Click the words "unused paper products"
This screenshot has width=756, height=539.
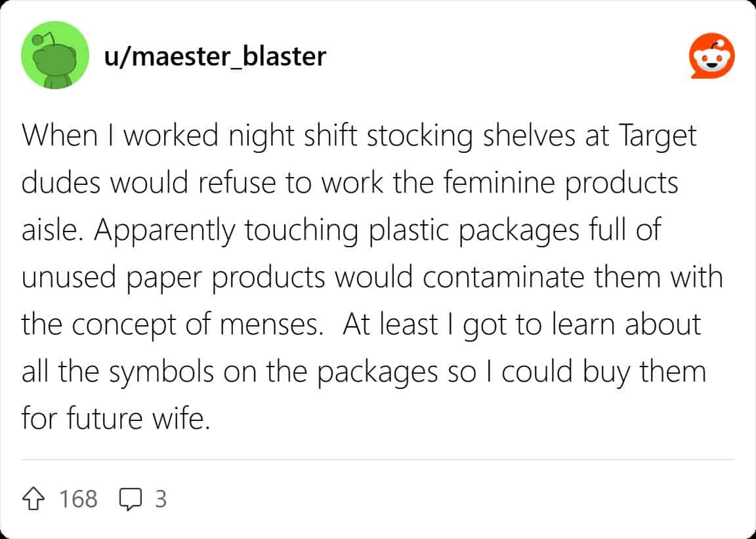pos(173,277)
